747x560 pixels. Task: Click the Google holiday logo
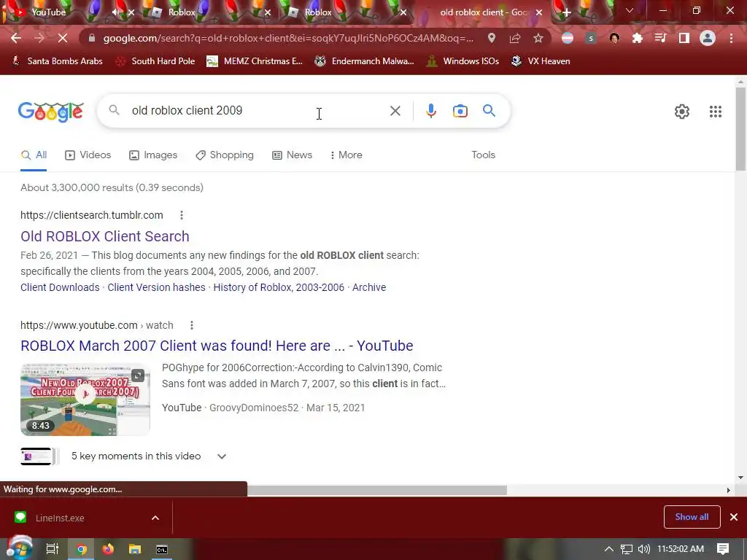tap(51, 112)
